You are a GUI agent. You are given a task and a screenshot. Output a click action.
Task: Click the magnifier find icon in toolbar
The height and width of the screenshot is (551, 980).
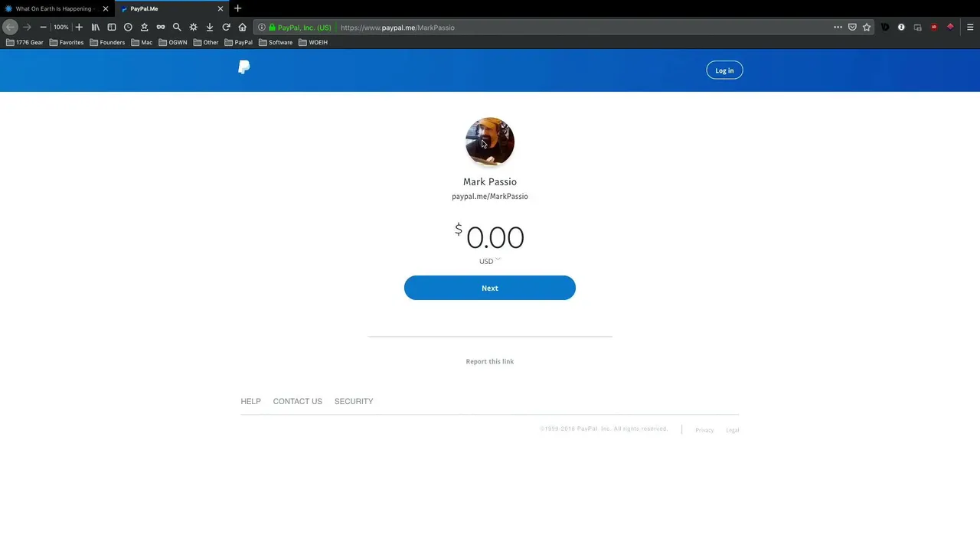pos(177,27)
